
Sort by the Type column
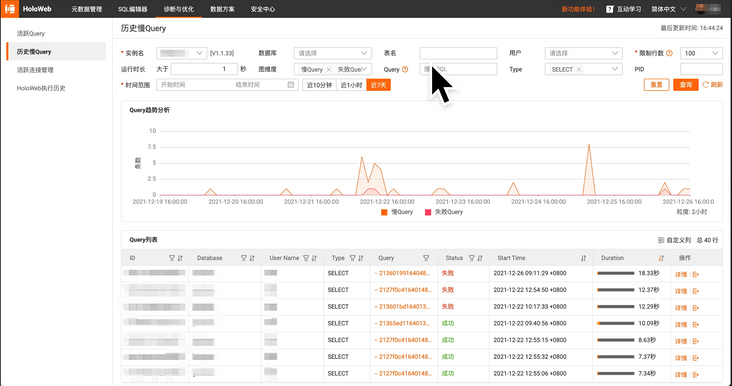click(x=361, y=258)
